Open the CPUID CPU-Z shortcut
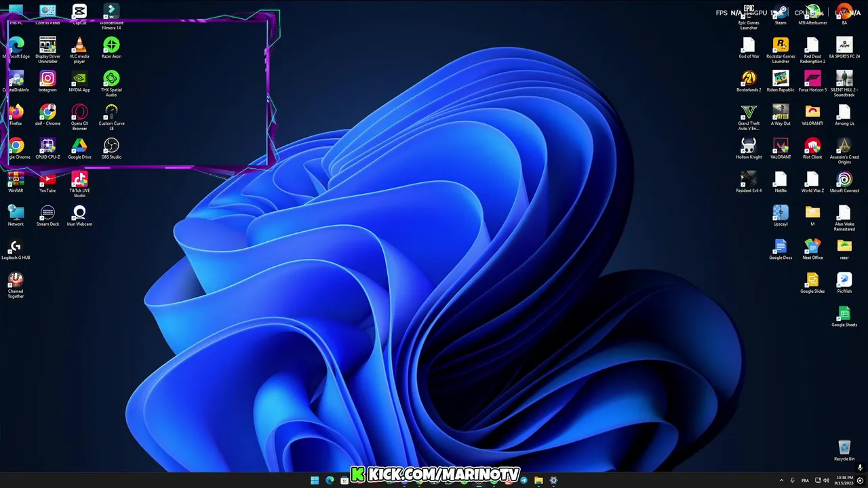This screenshot has height=488, width=868. coord(47,149)
